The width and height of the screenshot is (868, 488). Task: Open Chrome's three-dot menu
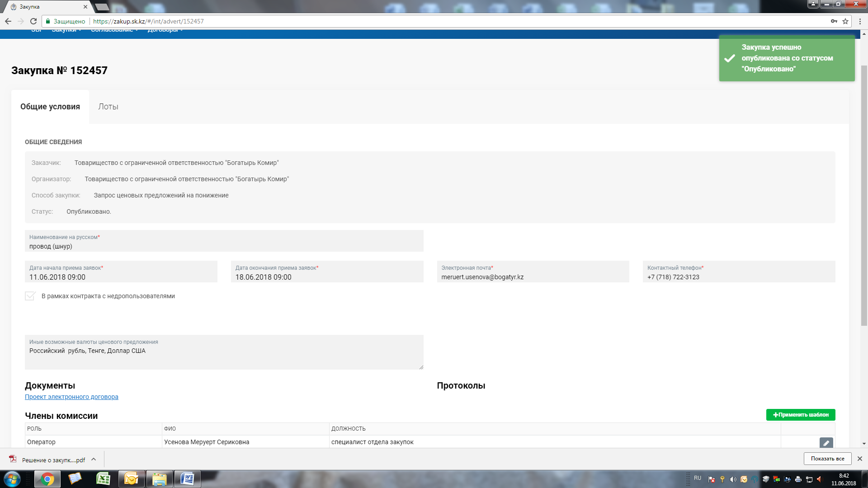click(860, 21)
